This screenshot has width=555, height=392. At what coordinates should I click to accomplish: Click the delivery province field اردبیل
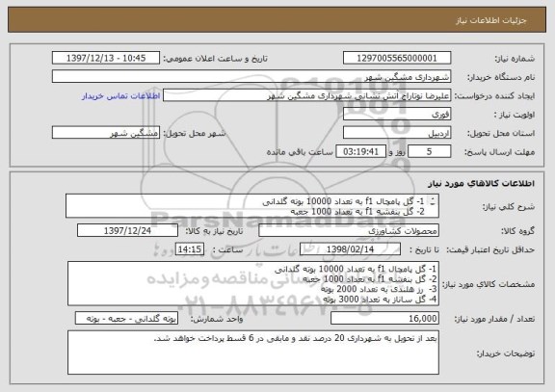coord(397,133)
